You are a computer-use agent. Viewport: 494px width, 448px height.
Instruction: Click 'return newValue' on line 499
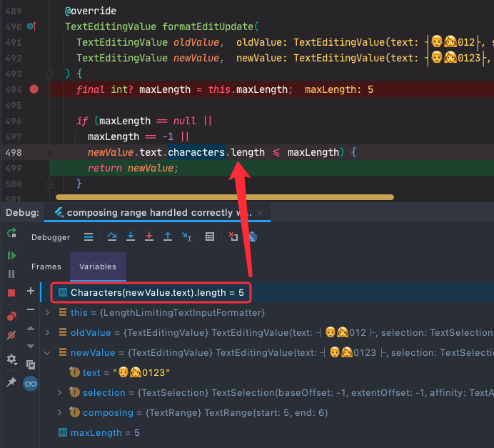[x=130, y=168]
